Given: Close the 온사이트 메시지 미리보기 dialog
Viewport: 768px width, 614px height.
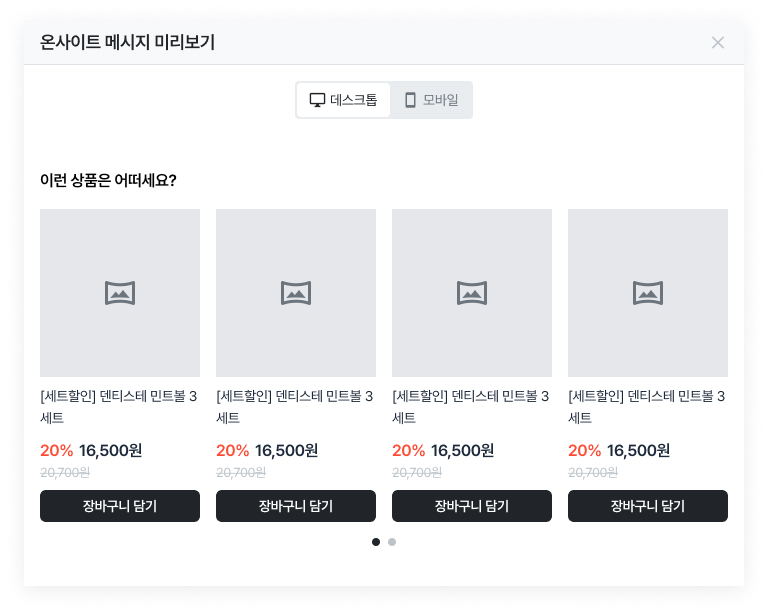Looking at the screenshot, I should [717, 42].
